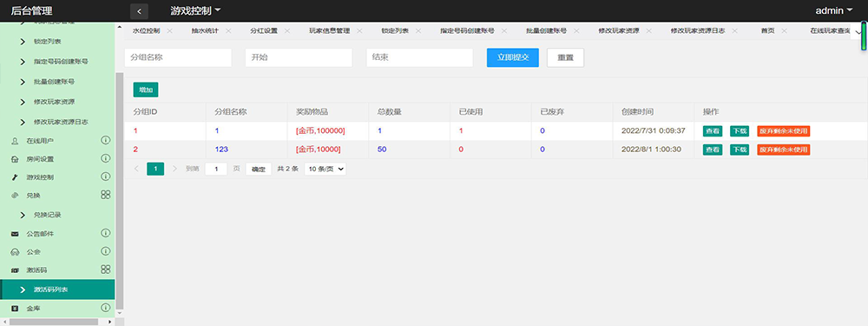
Task: Close the 玩家信息管理 tab
Action: pos(359,31)
